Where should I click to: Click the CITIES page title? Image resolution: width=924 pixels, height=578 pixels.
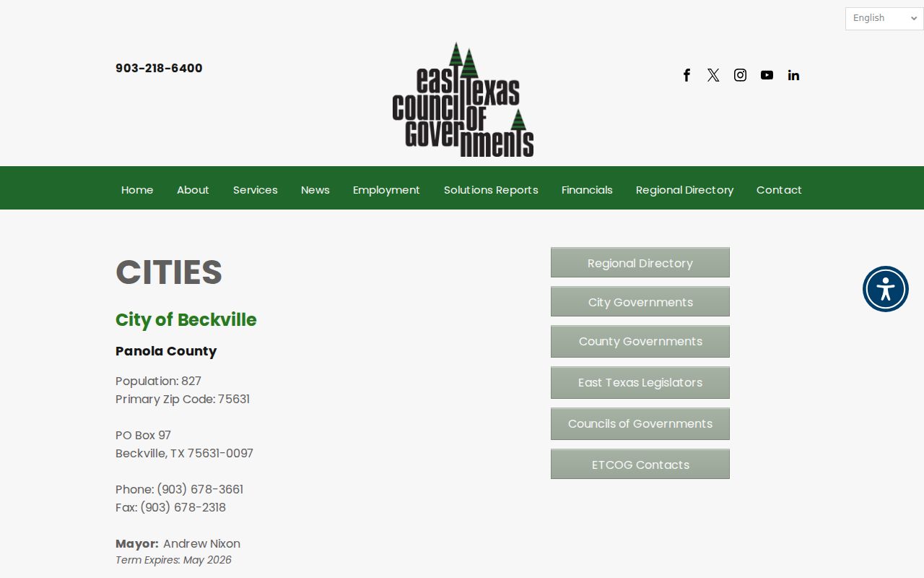pos(169,272)
